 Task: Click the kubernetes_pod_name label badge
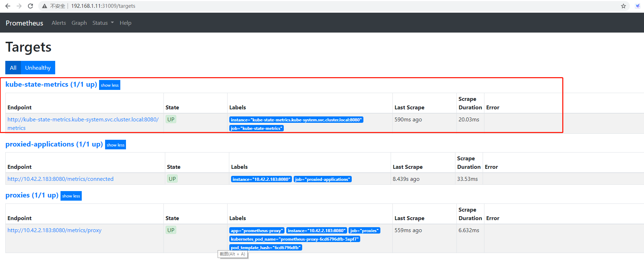(295, 239)
